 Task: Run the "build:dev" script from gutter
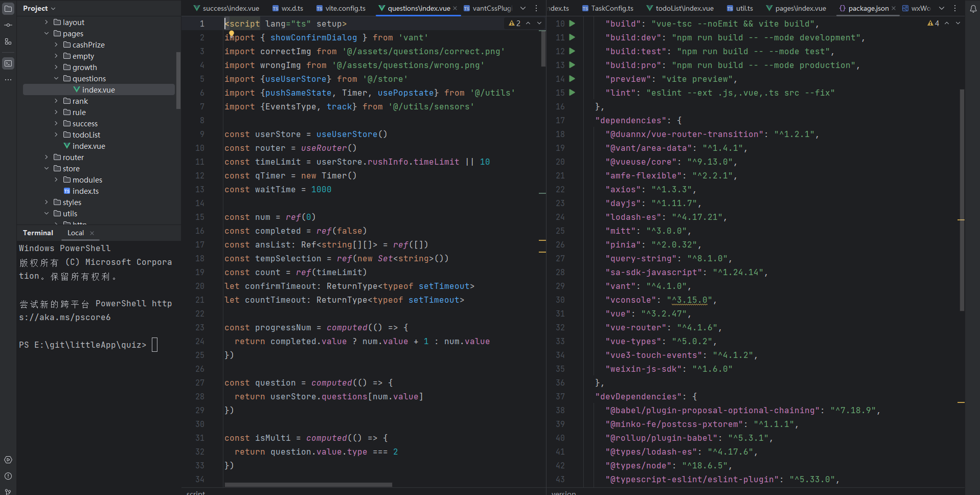(x=572, y=37)
